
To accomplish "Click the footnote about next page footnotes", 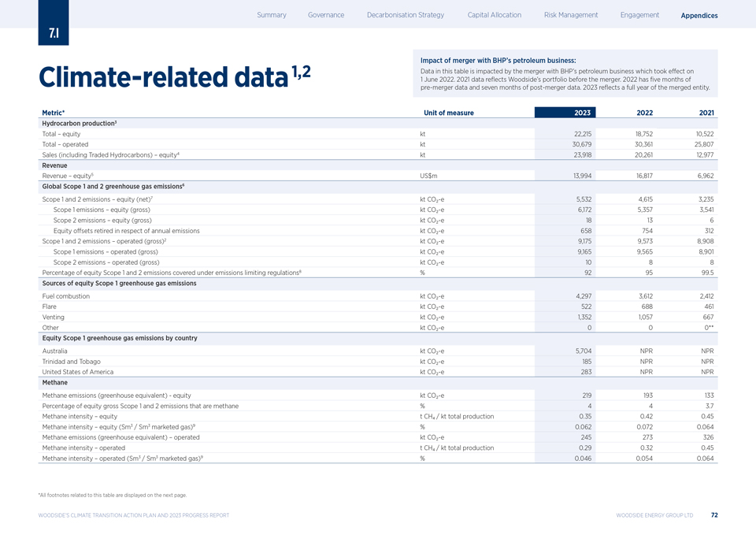I will click(x=112, y=495).
